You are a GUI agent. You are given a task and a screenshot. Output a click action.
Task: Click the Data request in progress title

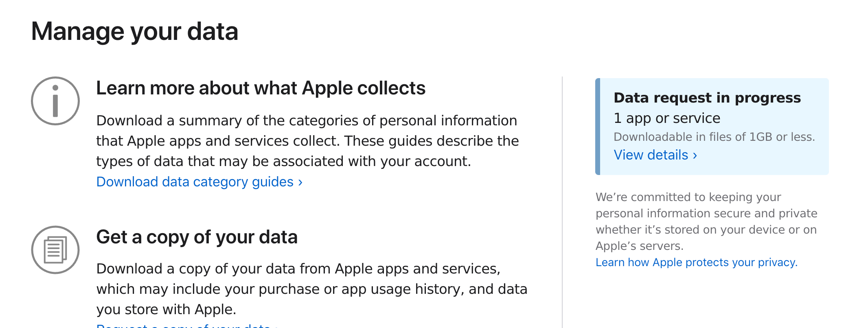click(x=707, y=98)
